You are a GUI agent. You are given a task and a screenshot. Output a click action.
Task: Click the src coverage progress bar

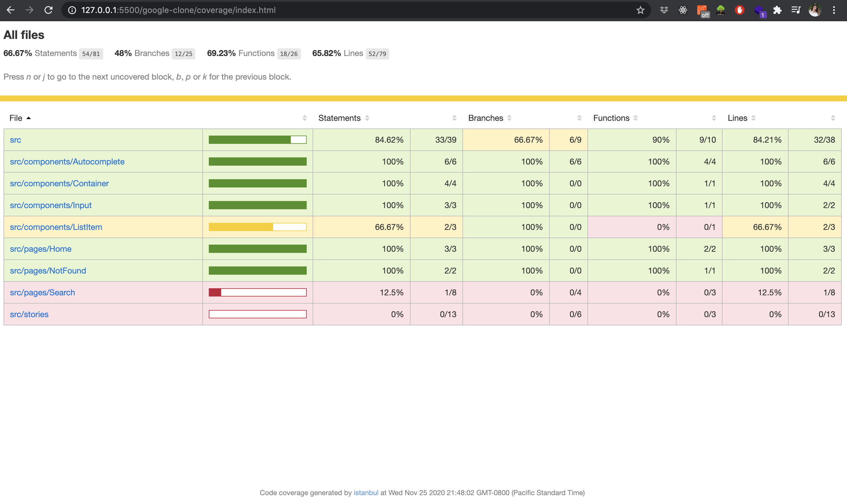pos(257,140)
